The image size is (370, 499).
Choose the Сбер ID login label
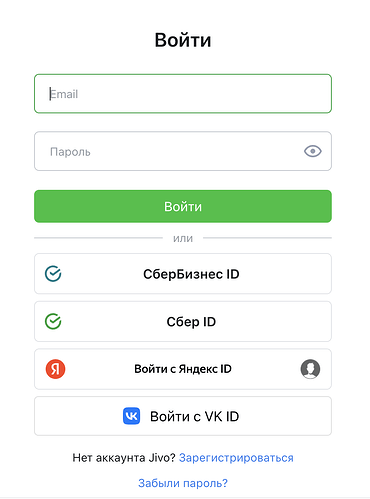pos(191,322)
